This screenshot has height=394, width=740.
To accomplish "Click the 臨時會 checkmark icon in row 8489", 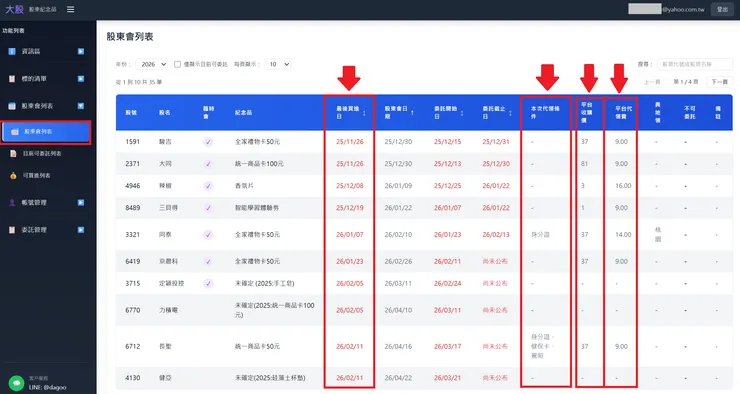I will point(208,208).
